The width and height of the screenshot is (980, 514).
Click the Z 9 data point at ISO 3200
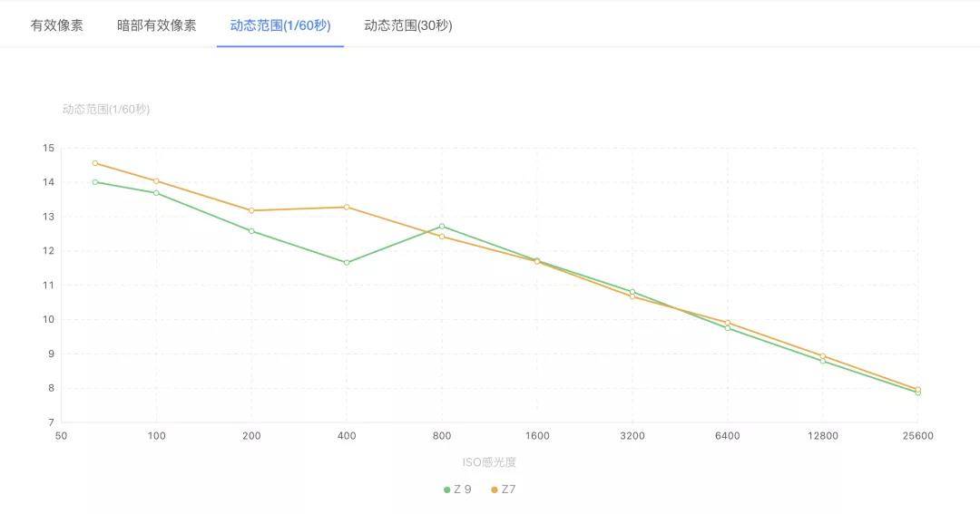[632, 292]
